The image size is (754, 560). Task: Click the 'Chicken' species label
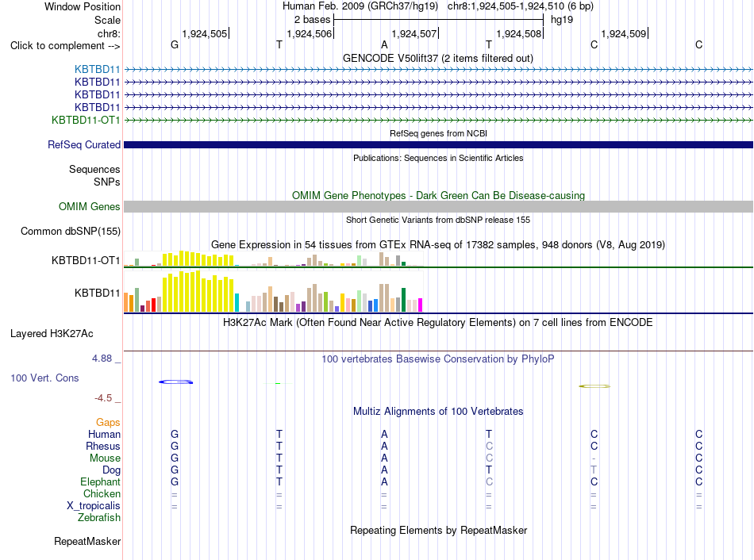pos(102,493)
